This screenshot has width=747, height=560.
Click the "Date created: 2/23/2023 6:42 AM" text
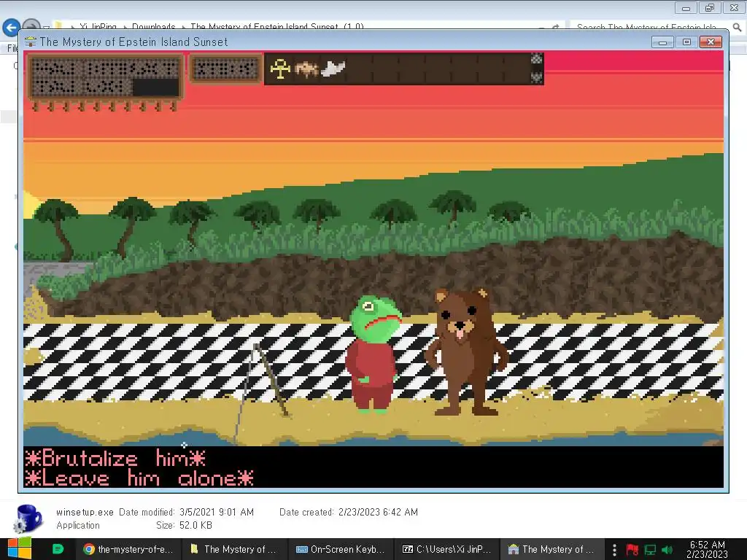(x=349, y=513)
